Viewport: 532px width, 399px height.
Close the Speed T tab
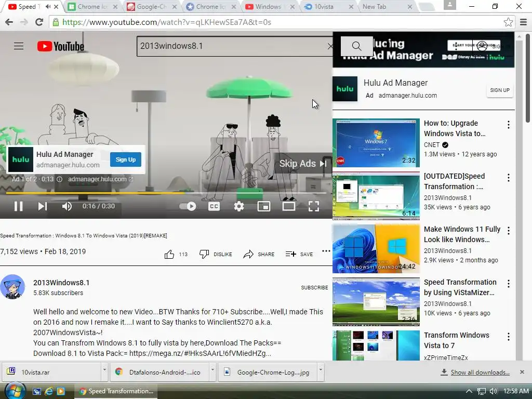click(56, 6)
